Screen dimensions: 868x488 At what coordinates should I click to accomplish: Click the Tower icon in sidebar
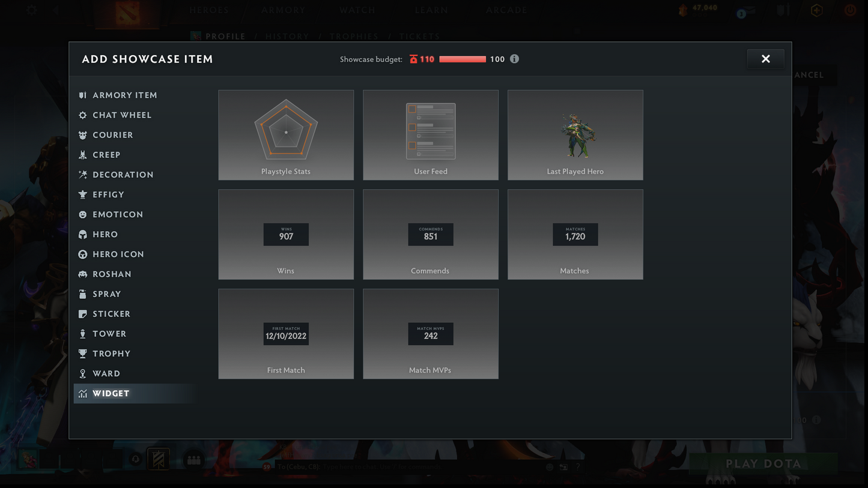(83, 334)
